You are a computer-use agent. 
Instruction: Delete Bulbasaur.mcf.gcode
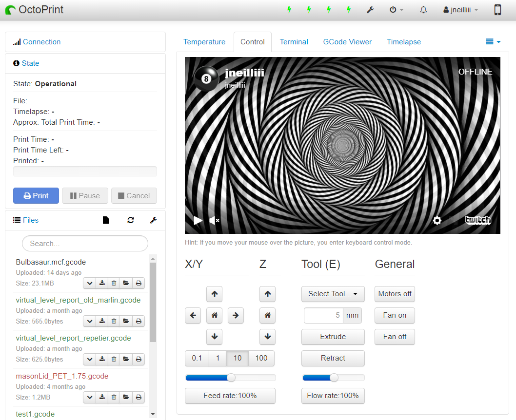pyautogui.click(x=114, y=283)
